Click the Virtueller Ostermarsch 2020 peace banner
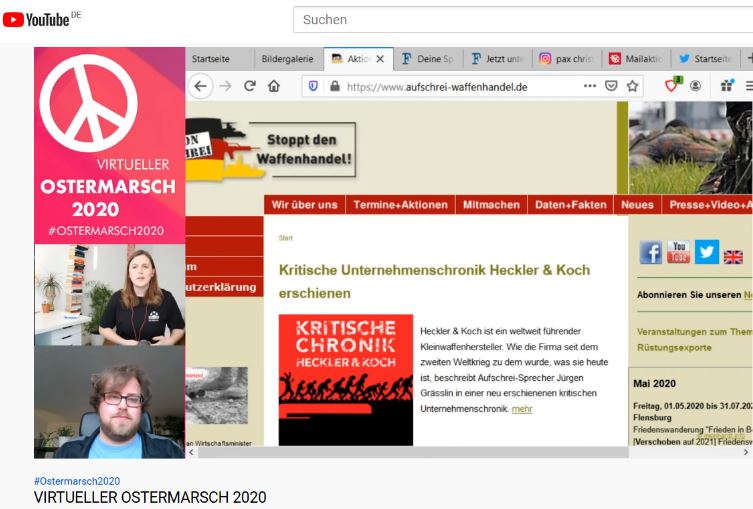Screen dimensions: 753x509 coord(109,145)
